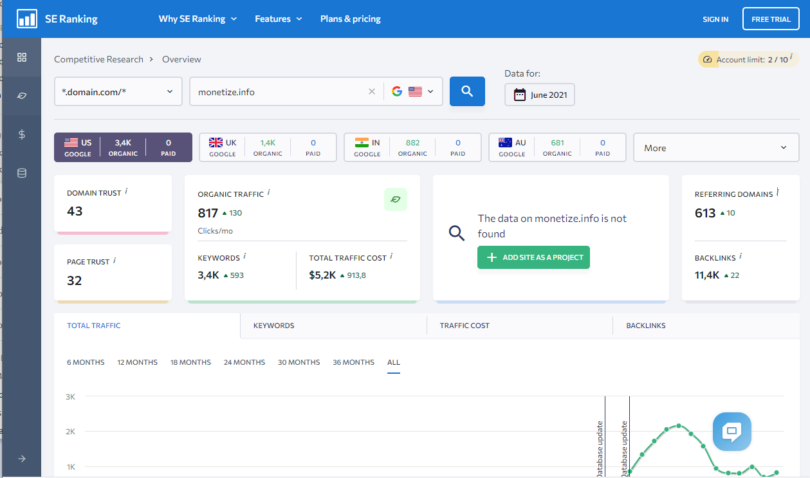This screenshot has width=810, height=478.
Task: Click the chart peak data point near 2K
Action: point(679,426)
